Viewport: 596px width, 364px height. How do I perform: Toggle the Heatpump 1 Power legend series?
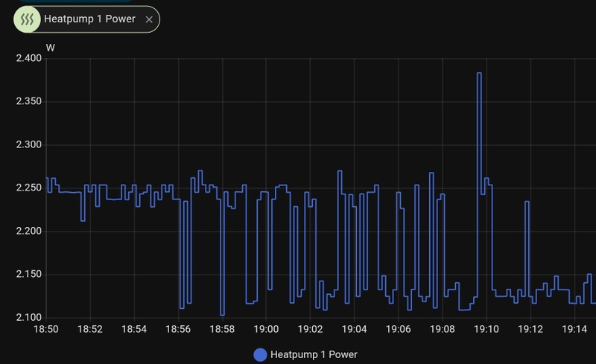coord(305,354)
